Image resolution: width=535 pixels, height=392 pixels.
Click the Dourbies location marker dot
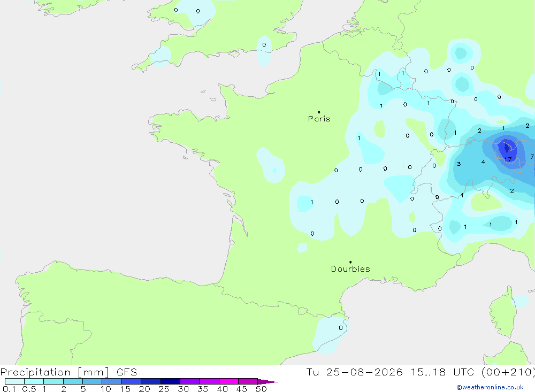[350, 262]
